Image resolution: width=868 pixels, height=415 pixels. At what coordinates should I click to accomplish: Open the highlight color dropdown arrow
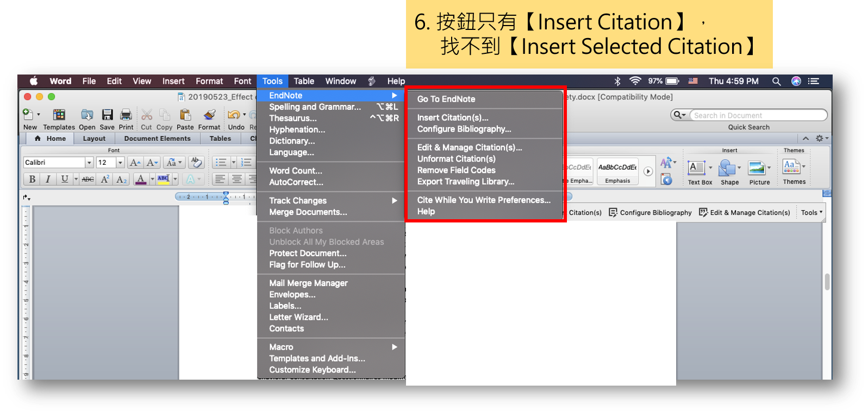(175, 179)
